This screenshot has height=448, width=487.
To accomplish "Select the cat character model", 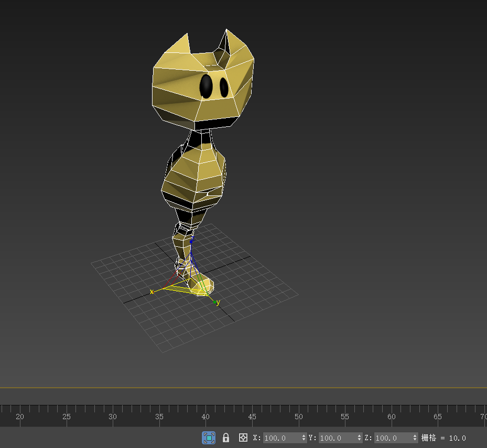I will pos(194,173).
